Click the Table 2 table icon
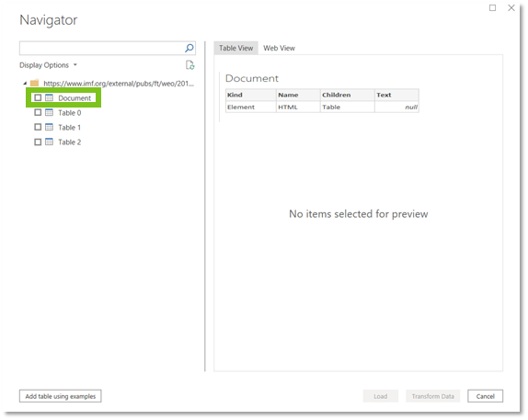The width and height of the screenshot is (528, 420). click(49, 142)
